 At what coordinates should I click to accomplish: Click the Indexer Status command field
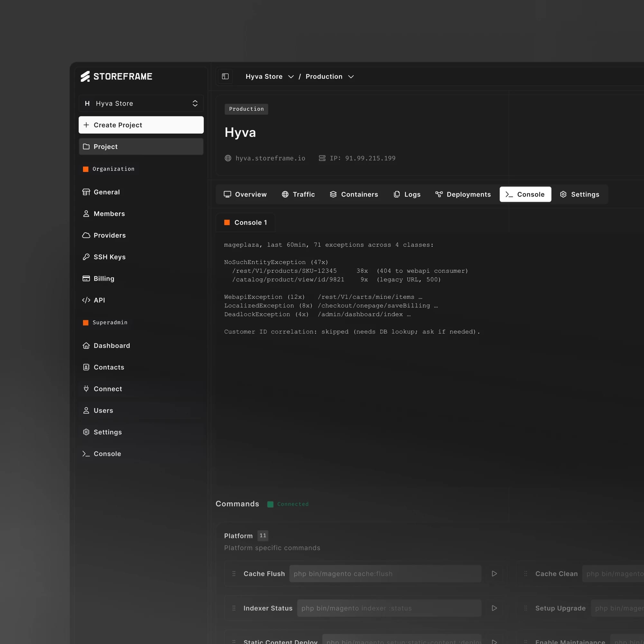389,608
